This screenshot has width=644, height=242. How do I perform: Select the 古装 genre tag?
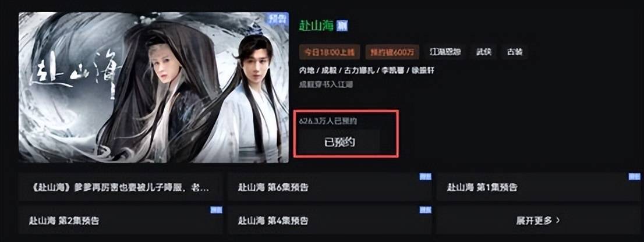514,52
